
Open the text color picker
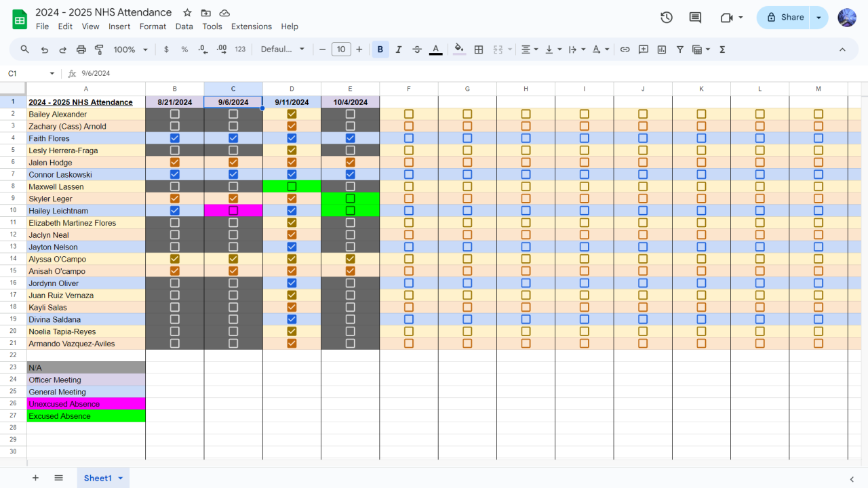coord(436,49)
